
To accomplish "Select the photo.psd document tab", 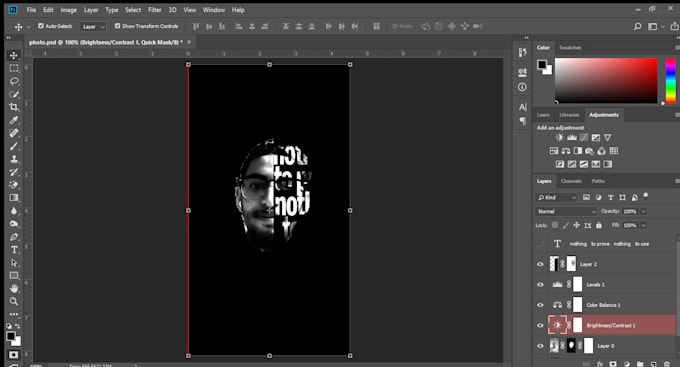I will (106, 42).
